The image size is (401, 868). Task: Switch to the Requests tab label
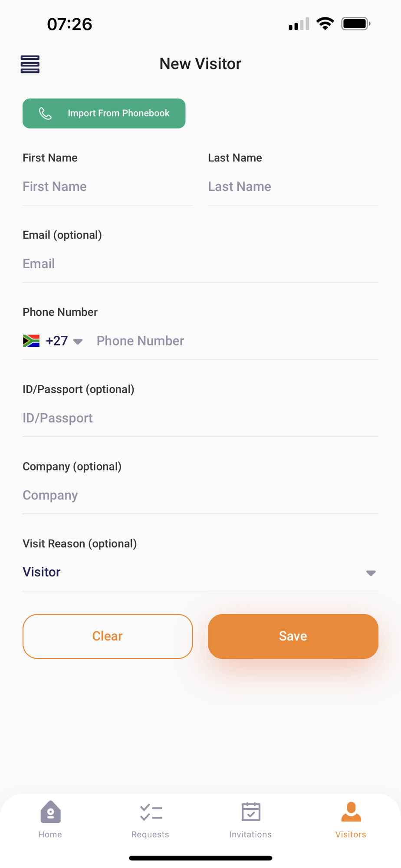click(x=150, y=834)
